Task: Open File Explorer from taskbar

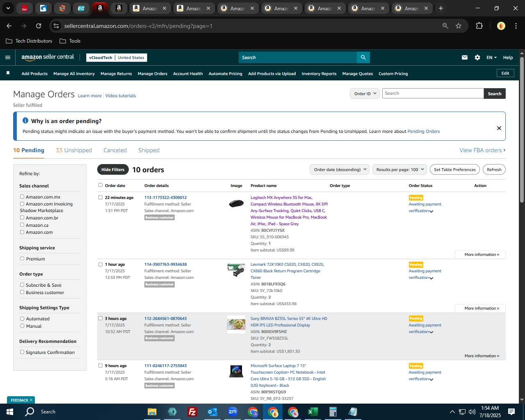Action: click(x=152, y=412)
